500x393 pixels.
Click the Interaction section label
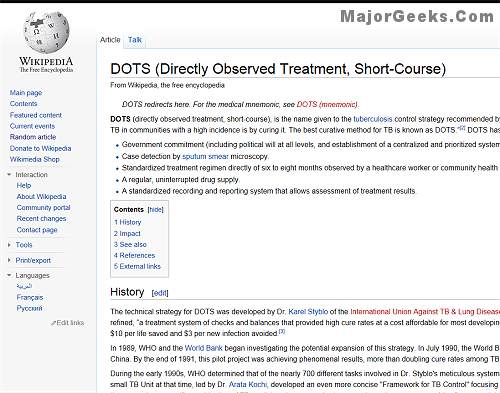point(31,175)
